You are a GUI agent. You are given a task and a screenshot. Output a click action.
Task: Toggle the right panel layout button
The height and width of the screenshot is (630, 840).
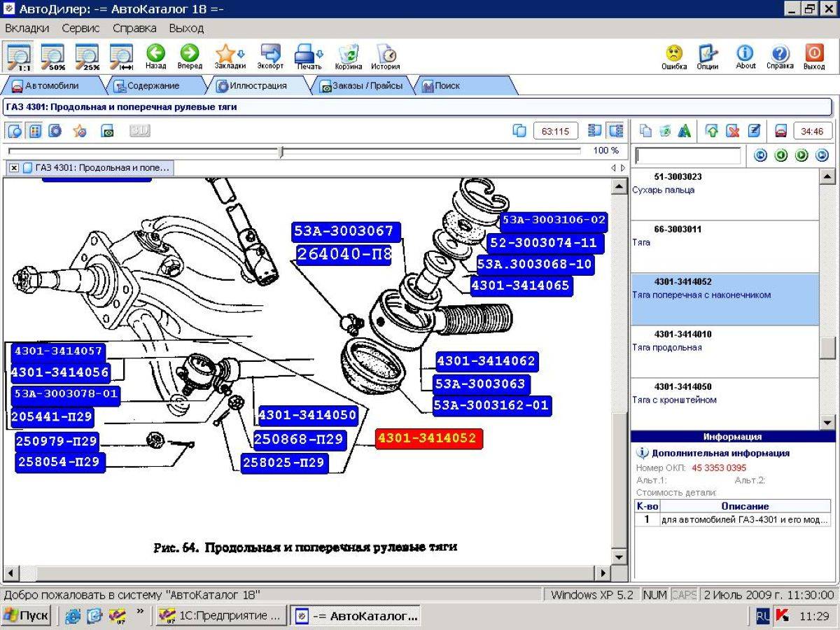[615, 130]
